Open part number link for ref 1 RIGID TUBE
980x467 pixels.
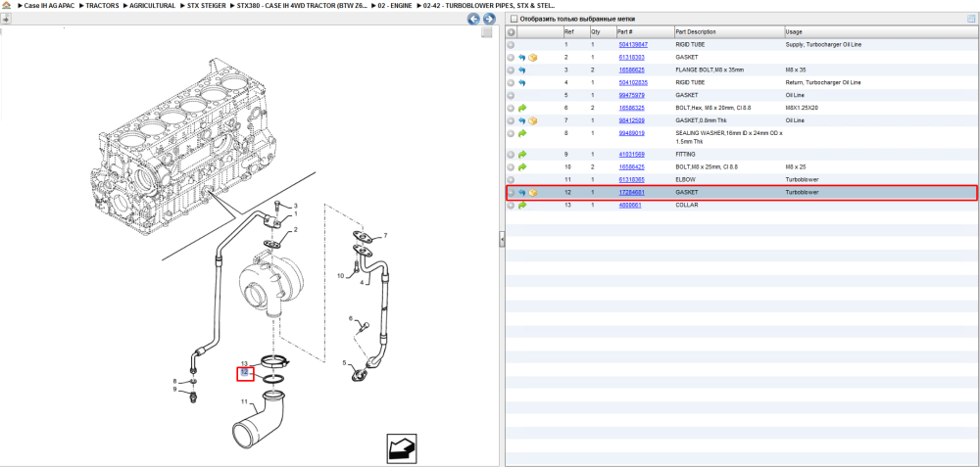click(633, 45)
